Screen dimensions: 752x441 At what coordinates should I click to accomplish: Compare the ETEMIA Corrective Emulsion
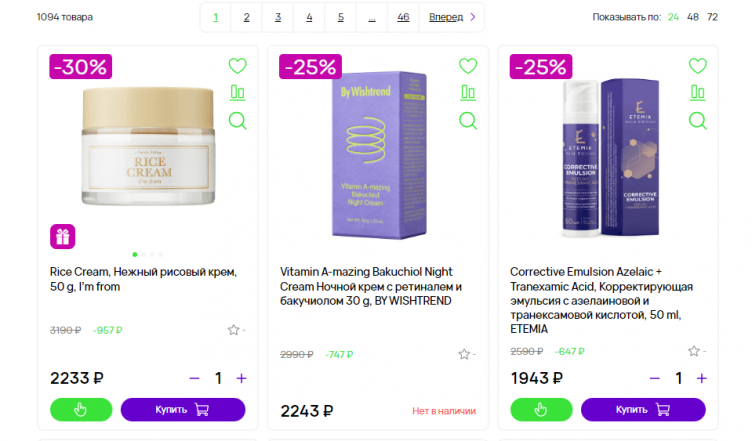(x=698, y=94)
